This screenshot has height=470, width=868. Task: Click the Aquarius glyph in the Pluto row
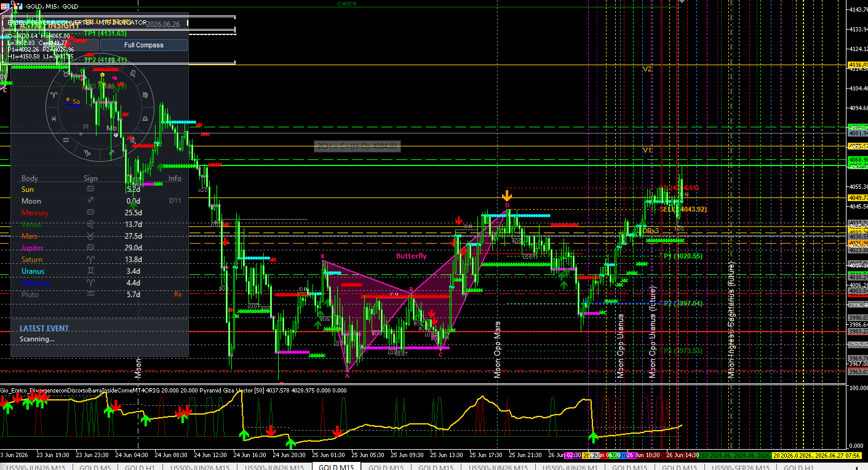[90, 295]
